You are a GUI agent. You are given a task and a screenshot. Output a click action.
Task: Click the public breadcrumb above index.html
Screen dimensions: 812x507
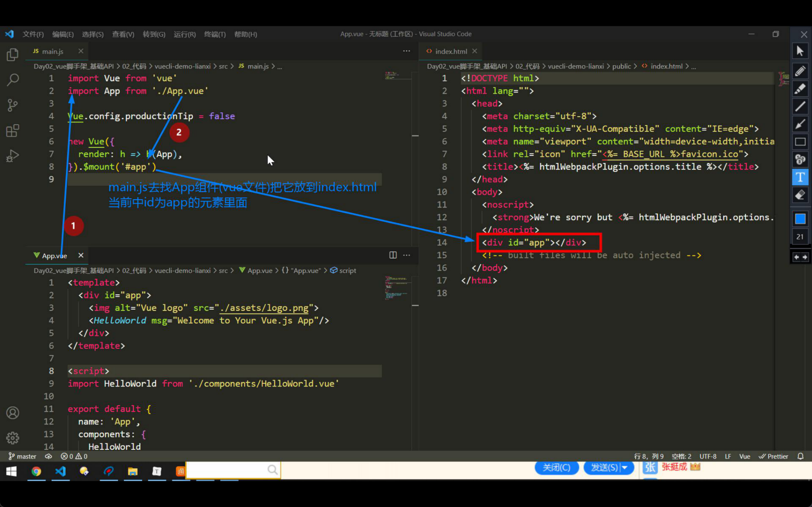click(x=621, y=66)
